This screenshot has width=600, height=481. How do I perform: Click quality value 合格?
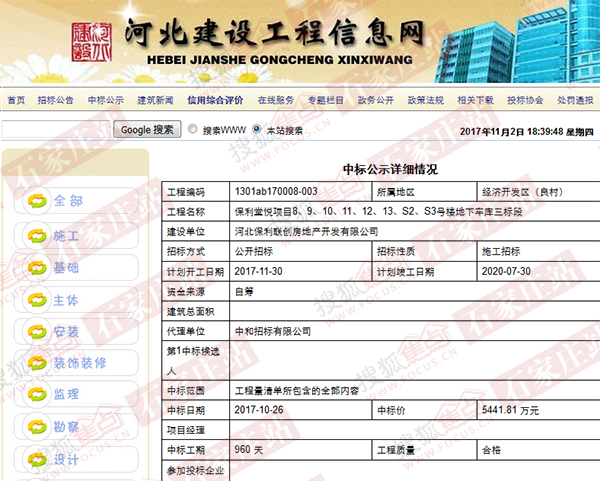point(491,450)
